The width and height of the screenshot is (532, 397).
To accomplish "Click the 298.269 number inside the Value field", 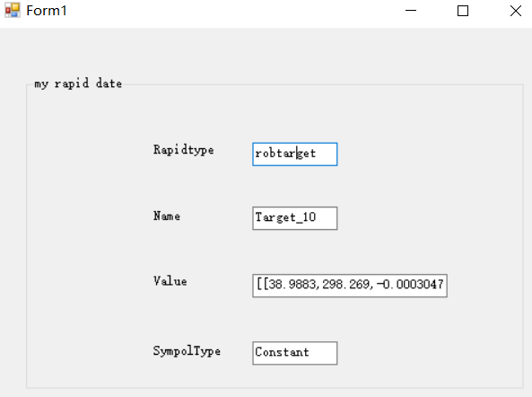I will point(346,284).
